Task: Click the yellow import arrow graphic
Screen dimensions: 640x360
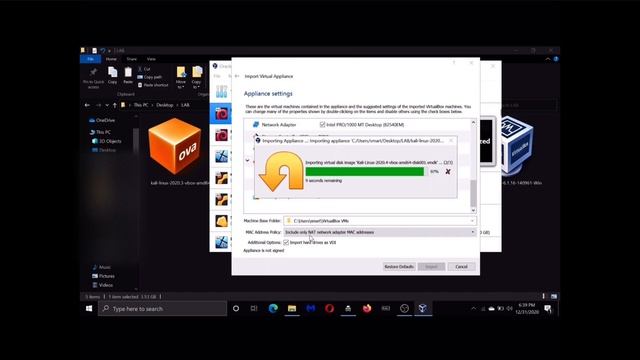Action: click(281, 171)
